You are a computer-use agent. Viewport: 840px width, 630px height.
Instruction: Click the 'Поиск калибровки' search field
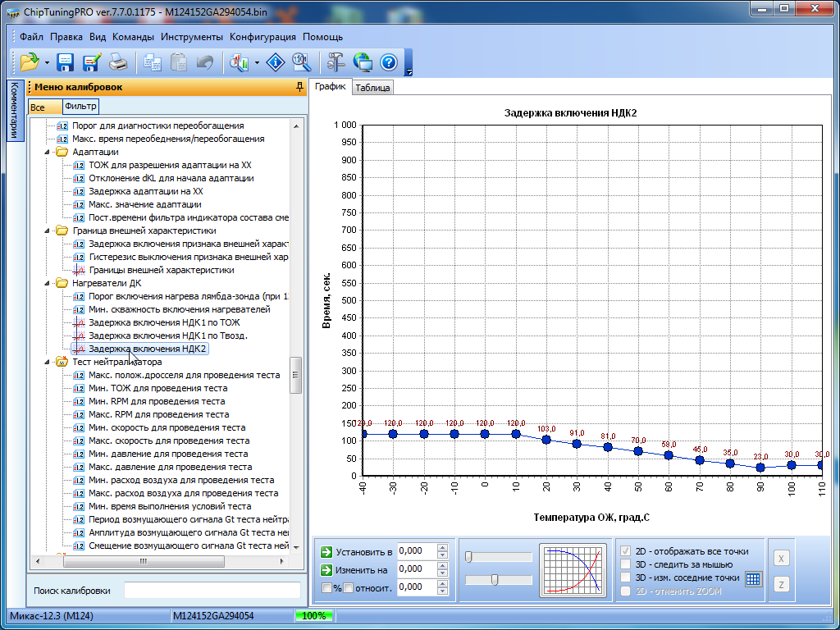[212, 591]
